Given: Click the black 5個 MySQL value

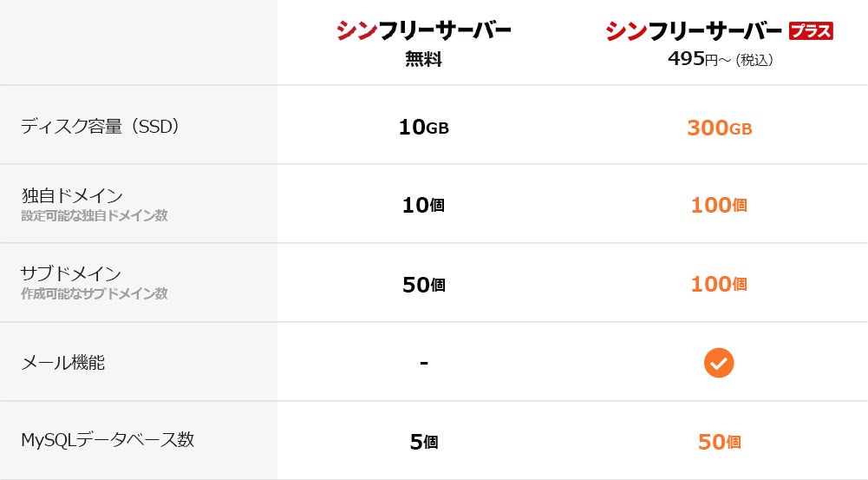Looking at the screenshot, I should (424, 442).
